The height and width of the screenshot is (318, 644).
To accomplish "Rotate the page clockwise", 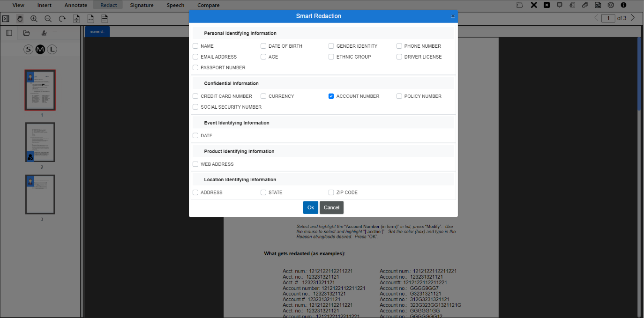I will (x=62, y=19).
